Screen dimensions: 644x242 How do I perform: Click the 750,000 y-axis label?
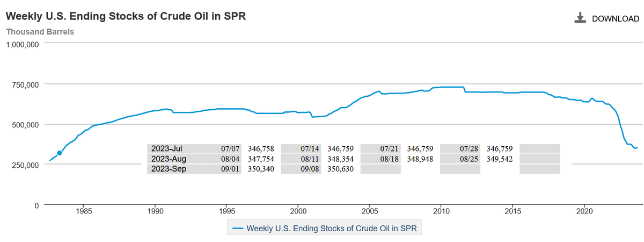[22, 84]
